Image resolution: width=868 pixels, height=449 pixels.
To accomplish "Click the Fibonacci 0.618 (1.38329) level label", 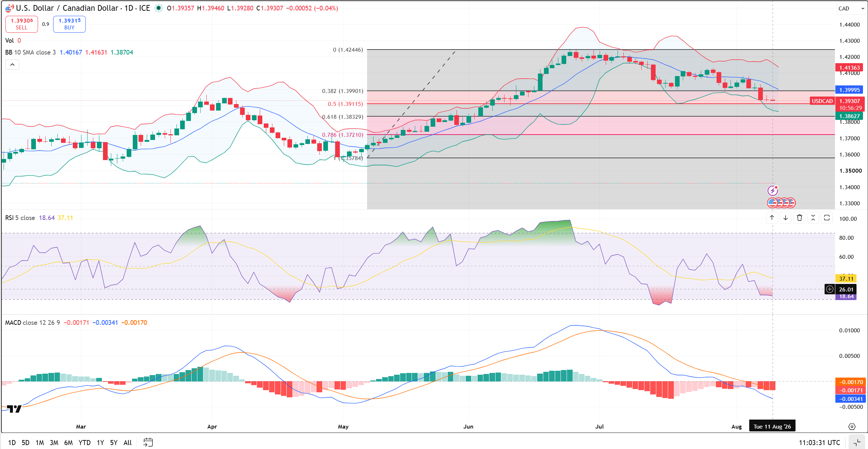I will coord(343,117).
